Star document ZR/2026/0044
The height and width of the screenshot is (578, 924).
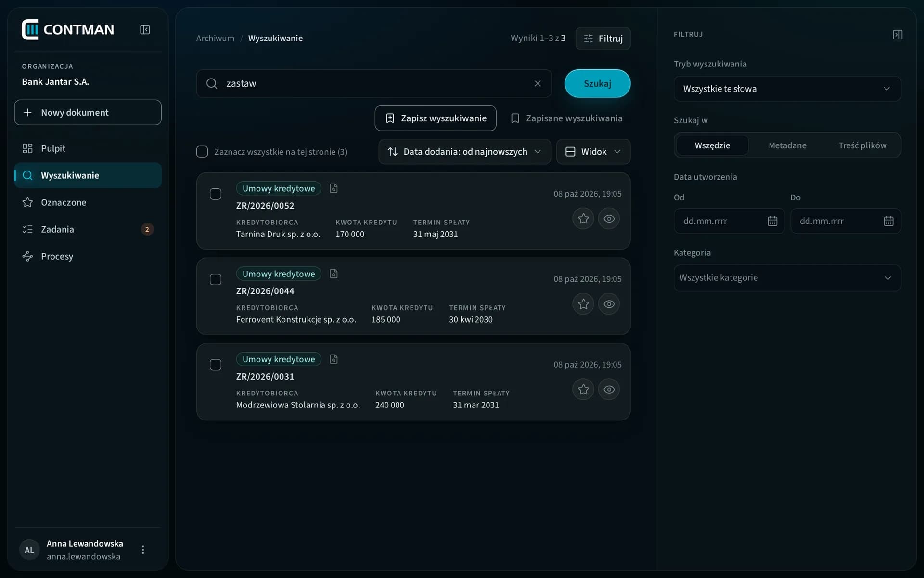[583, 304]
